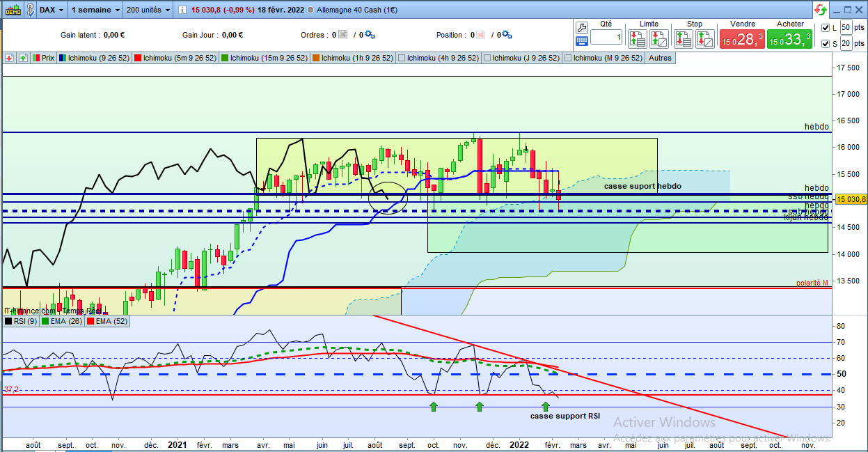Select the Prix tab
The height and width of the screenshot is (452, 868).
(43, 58)
